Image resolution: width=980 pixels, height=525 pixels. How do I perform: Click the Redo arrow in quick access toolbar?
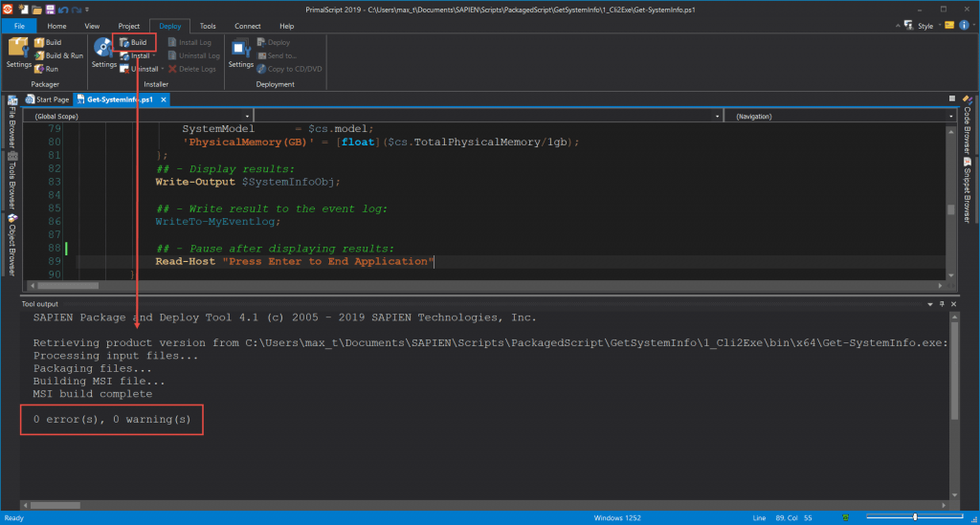pos(76,10)
